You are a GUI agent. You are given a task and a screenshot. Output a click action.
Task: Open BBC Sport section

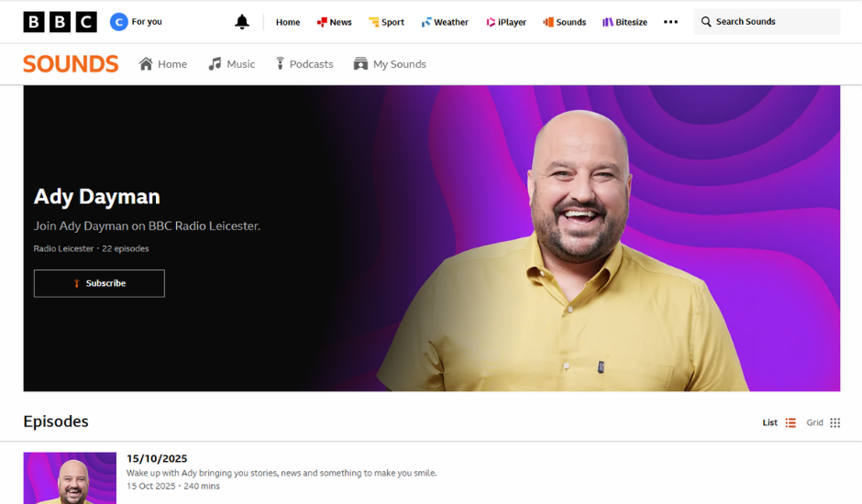click(386, 22)
